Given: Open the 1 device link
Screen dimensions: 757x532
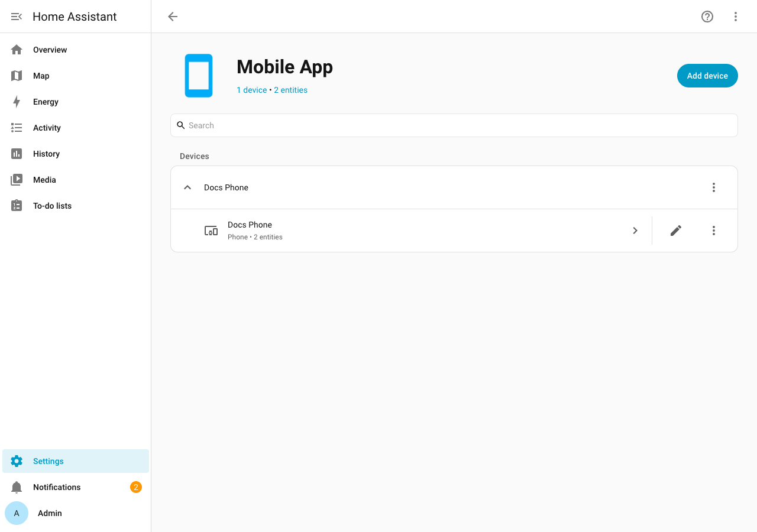Looking at the screenshot, I should coord(252,90).
